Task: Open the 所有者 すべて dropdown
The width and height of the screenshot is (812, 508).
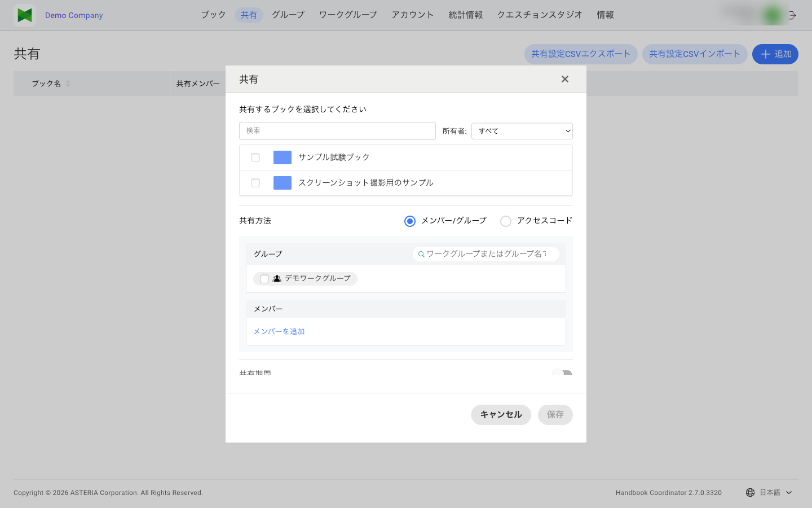Action: pos(522,131)
